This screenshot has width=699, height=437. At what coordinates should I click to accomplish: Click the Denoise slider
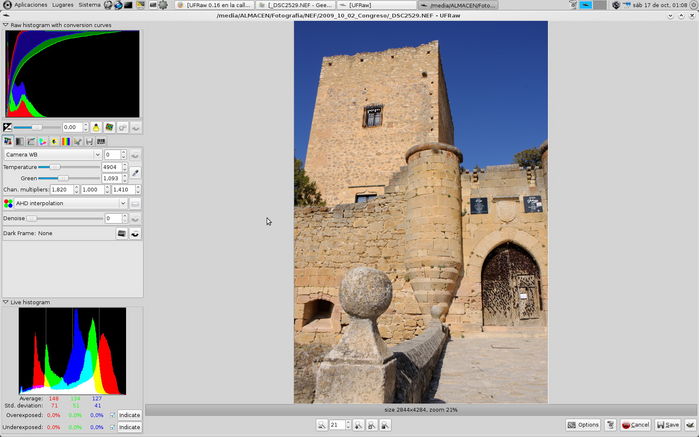[65, 218]
